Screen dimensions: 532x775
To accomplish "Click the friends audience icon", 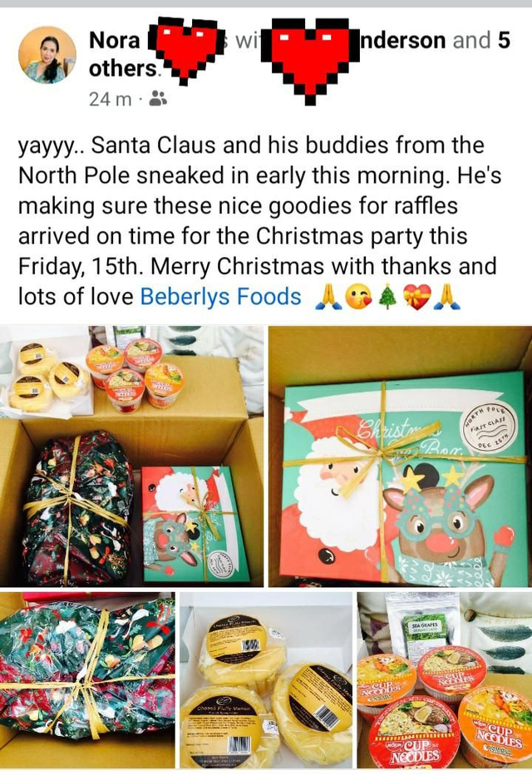I will click(x=158, y=99).
